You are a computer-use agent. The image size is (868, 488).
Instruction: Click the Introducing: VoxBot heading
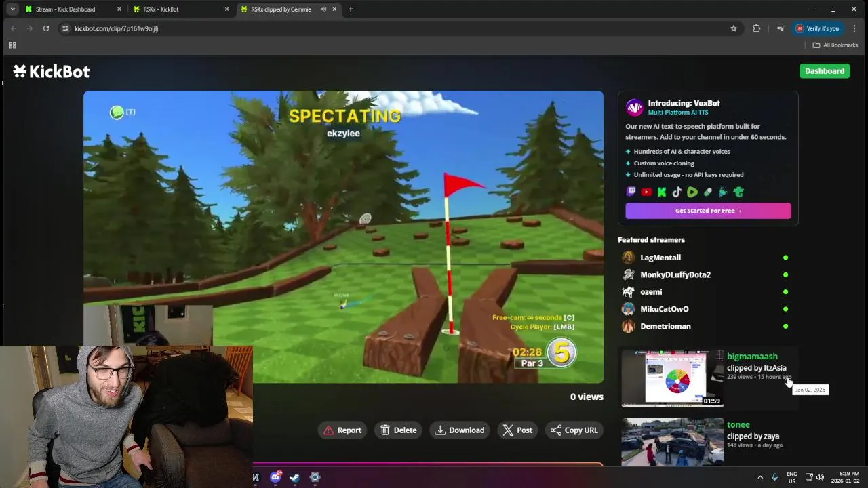[x=684, y=103]
